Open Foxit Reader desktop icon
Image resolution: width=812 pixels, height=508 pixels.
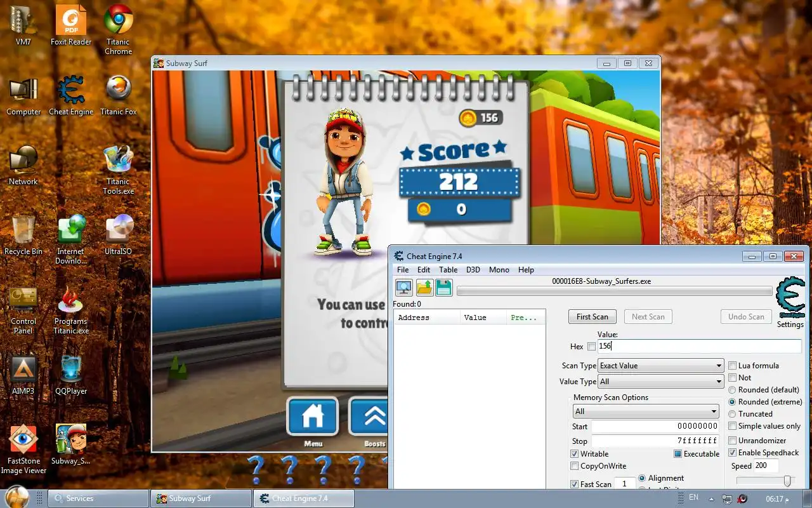click(x=71, y=25)
